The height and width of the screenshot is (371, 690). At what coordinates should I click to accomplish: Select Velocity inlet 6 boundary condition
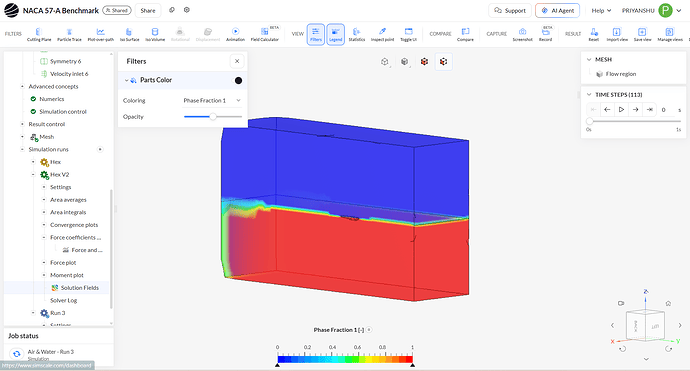pos(69,74)
